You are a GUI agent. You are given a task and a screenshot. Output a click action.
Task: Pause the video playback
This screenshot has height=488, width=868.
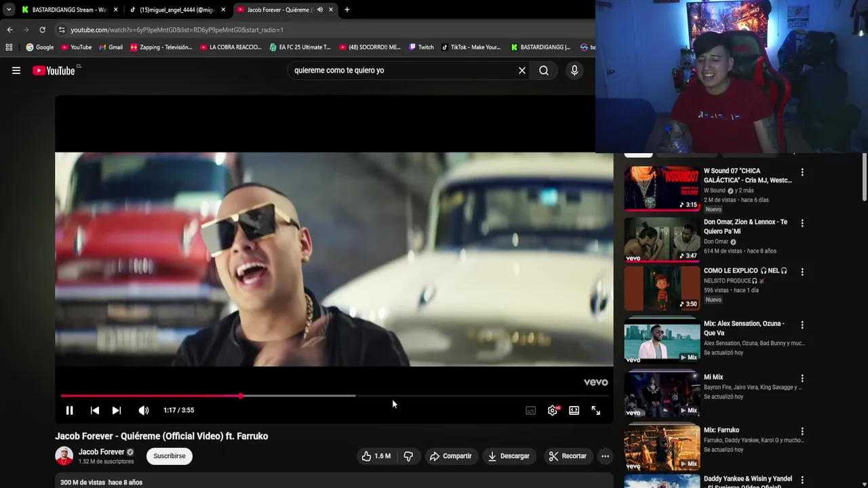(69, 410)
